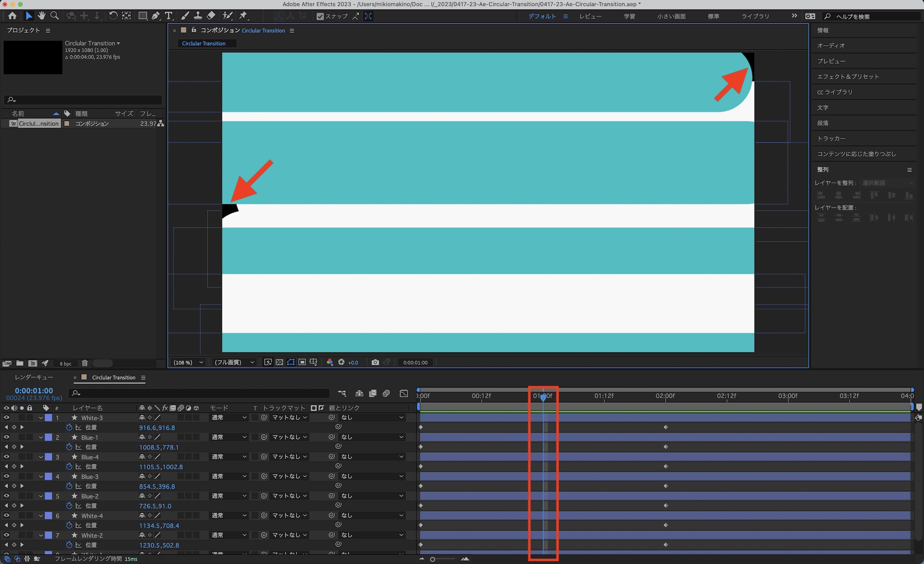This screenshot has width=924, height=564.
Task: Click the blue label swatch of White-4 layer
Action: click(49, 515)
